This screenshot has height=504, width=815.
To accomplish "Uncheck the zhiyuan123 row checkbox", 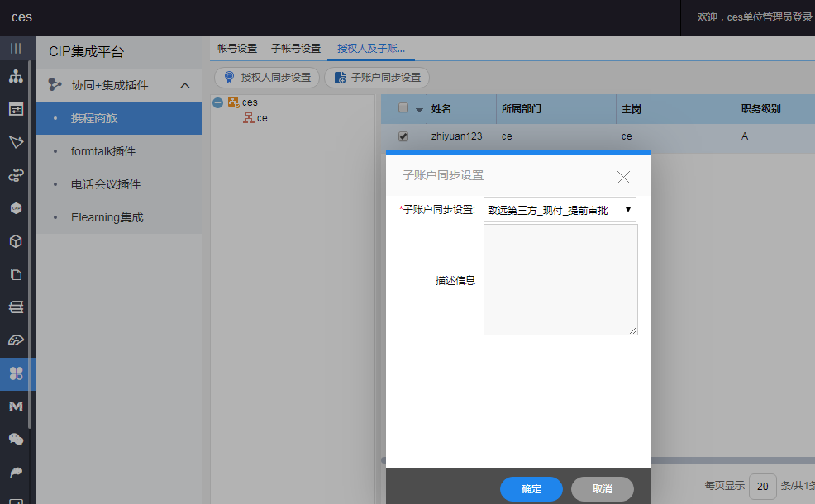I will click(403, 136).
